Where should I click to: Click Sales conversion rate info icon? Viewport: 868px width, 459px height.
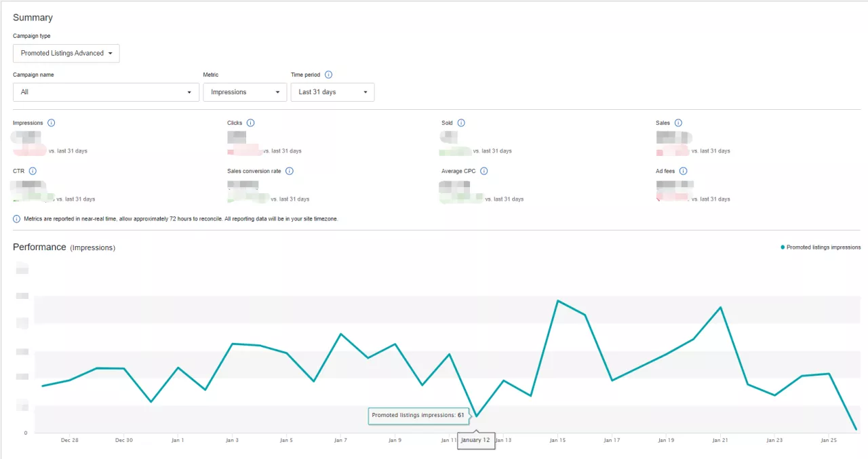(290, 172)
